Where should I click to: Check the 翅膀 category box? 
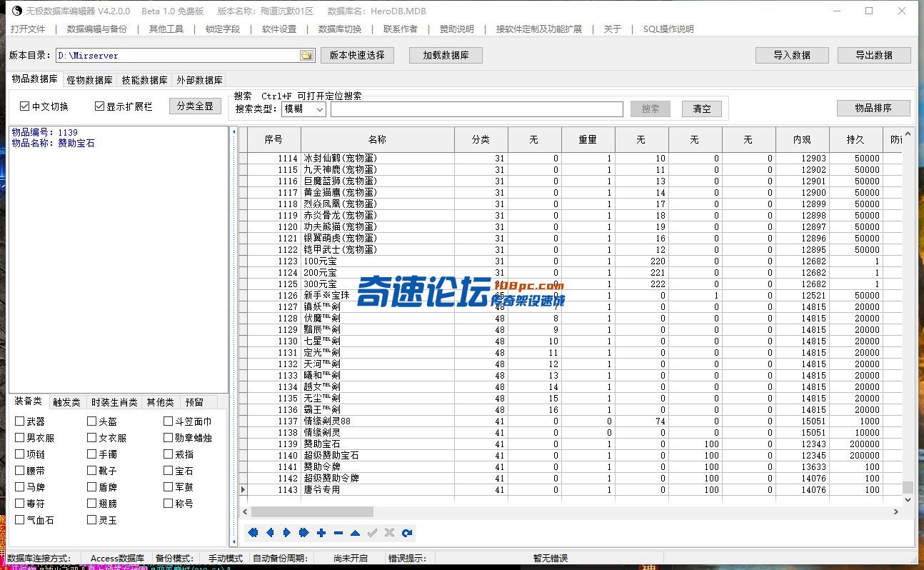tap(92, 504)
